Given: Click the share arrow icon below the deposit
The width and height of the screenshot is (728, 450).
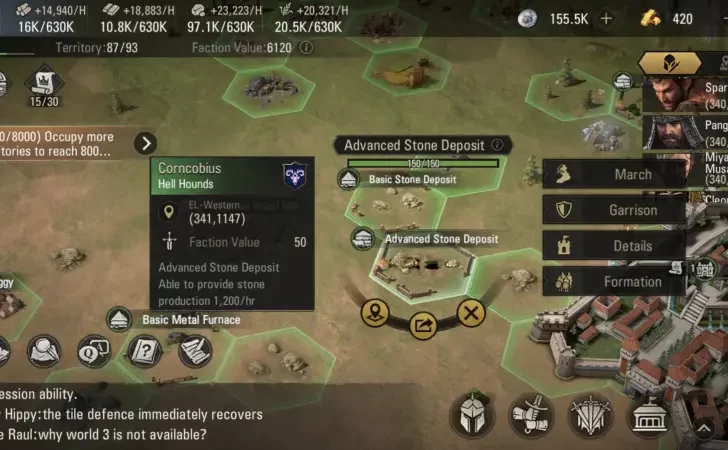Looking at the screenshot, I should coord(423,326).
